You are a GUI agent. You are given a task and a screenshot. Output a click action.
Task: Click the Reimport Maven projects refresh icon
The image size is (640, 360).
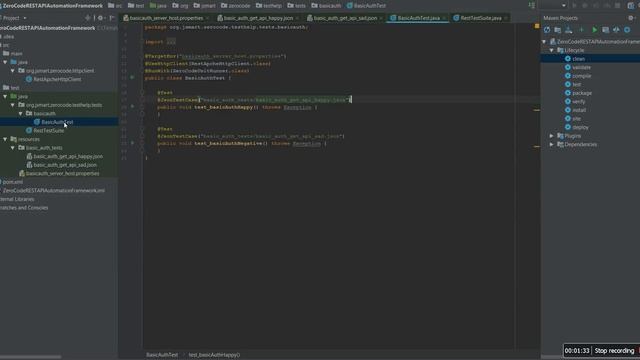point(547,30)
